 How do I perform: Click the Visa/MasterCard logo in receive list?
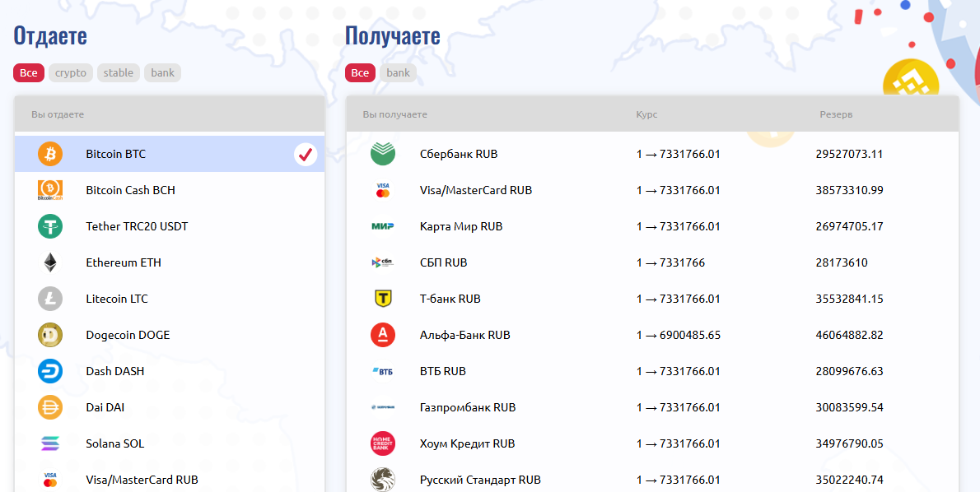pyautogui.click(x=382, y=190)
